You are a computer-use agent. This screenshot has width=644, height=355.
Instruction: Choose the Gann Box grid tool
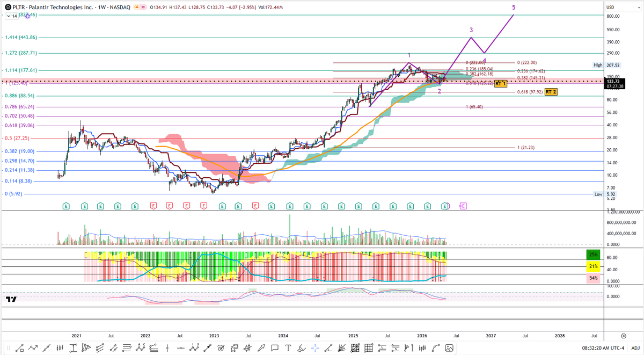click(368, 348)
